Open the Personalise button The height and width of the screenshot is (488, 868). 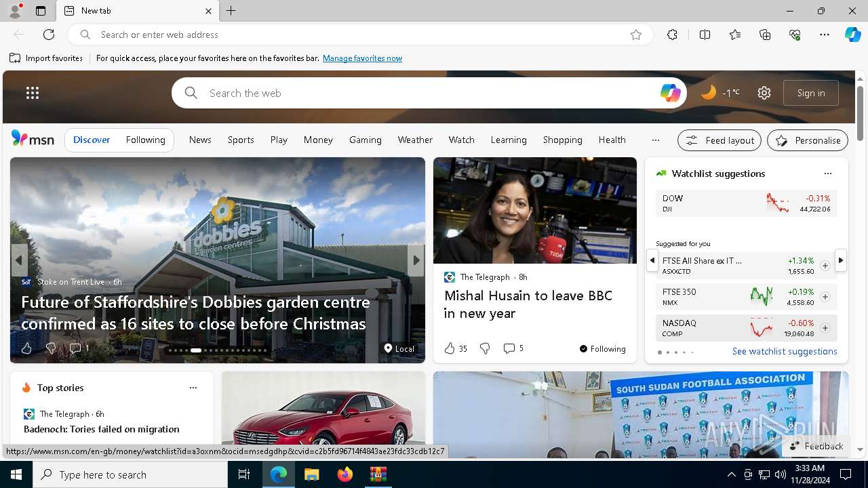tap(808, 140)
